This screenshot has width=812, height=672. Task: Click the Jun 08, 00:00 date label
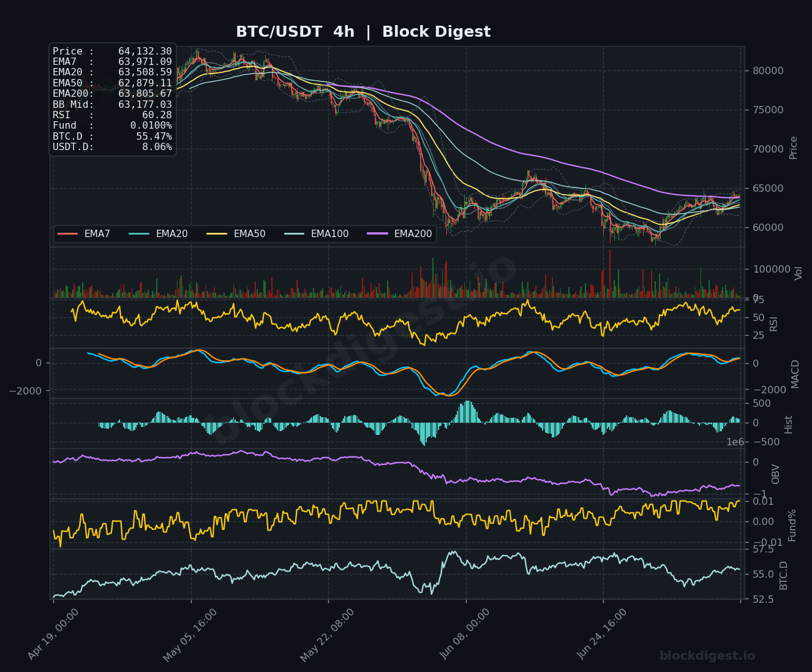[465, 635]
